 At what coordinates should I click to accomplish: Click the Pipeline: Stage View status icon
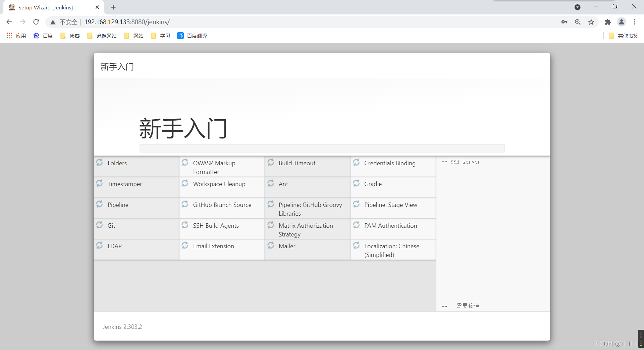[x=357, y=204]
